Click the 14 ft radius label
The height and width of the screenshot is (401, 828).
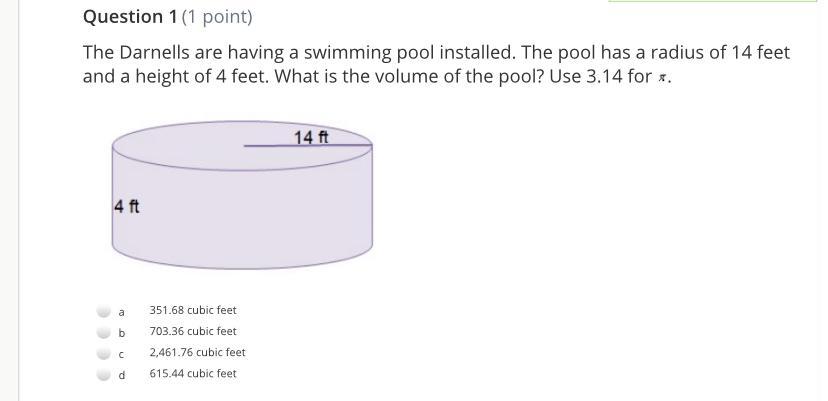[x=311, y=137]
